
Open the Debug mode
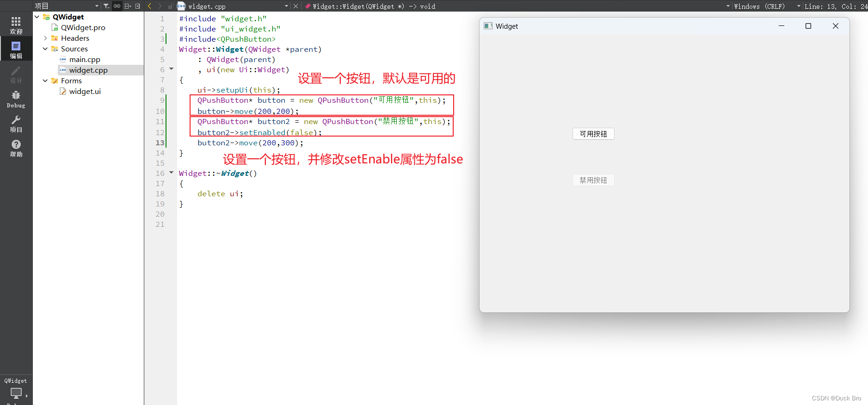(16, 99)
